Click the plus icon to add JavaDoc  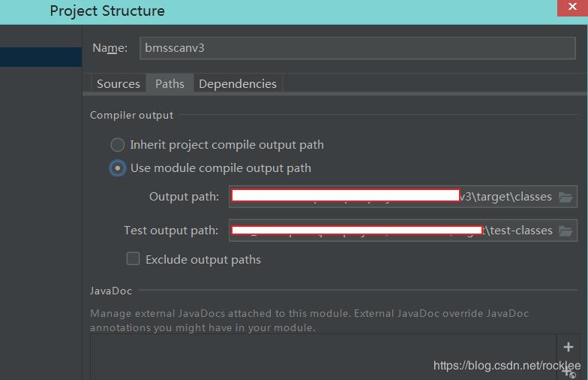(568, 347)
